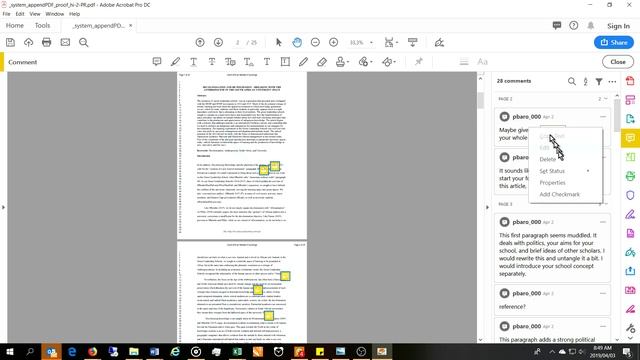Open Microsoft Word from the taskbar

154,351
